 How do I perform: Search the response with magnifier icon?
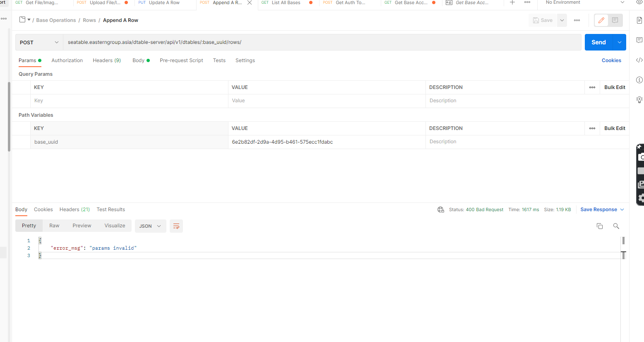[x=616, y=226]
